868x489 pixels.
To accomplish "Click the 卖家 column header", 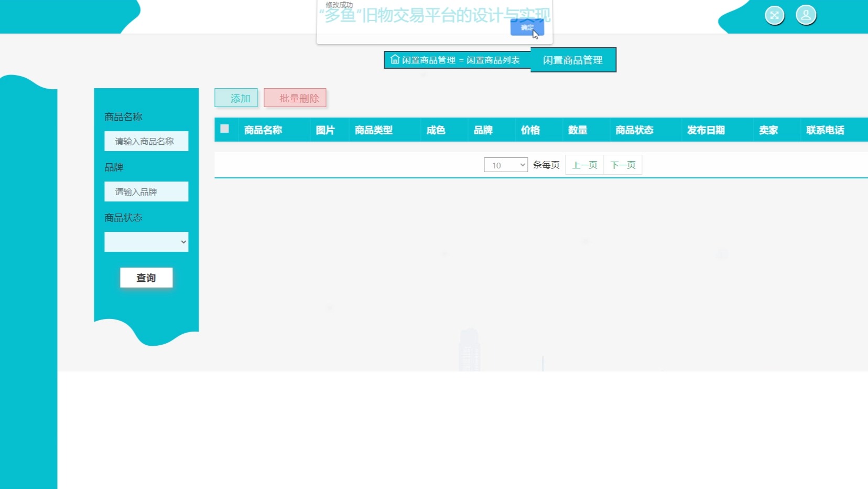I will (x=768, y=130).
